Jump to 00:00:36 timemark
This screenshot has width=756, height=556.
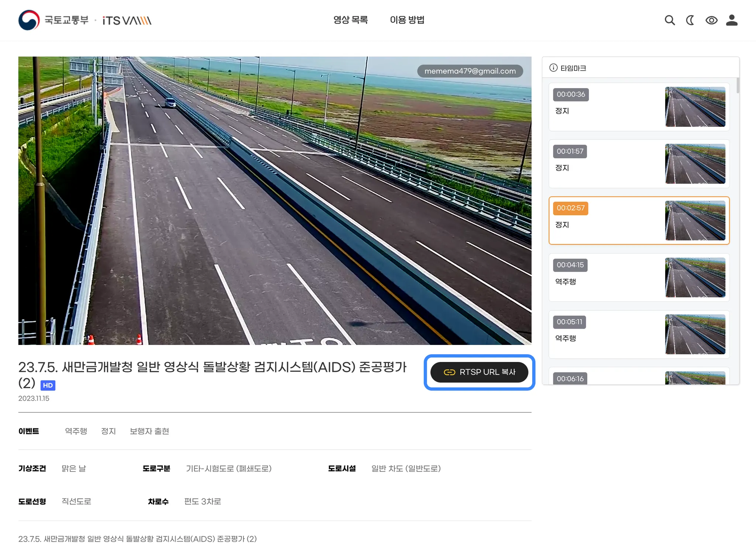tap(571, 94)
